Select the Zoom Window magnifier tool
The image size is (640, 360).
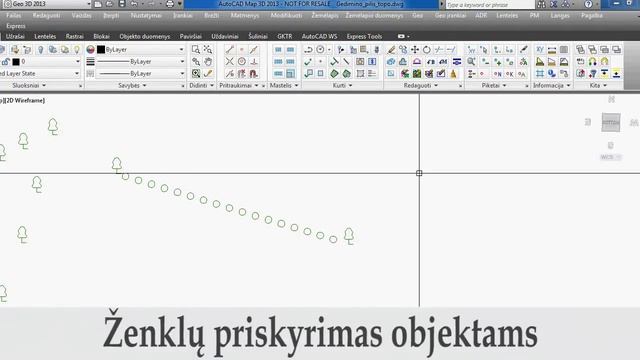(196, 49)
